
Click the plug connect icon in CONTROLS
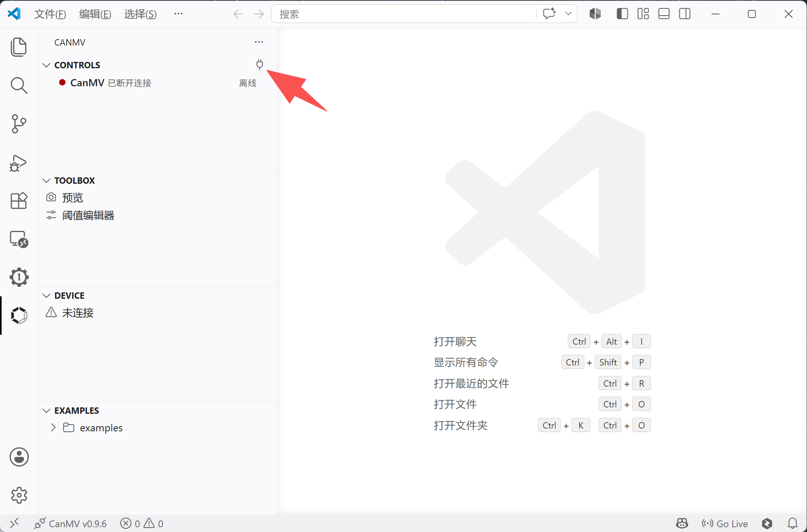(260, 65)
